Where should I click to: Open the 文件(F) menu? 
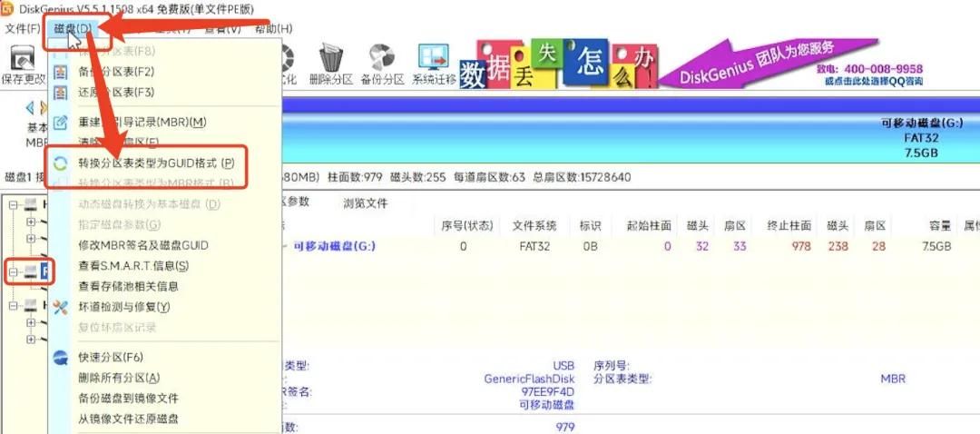click(22, 29)
